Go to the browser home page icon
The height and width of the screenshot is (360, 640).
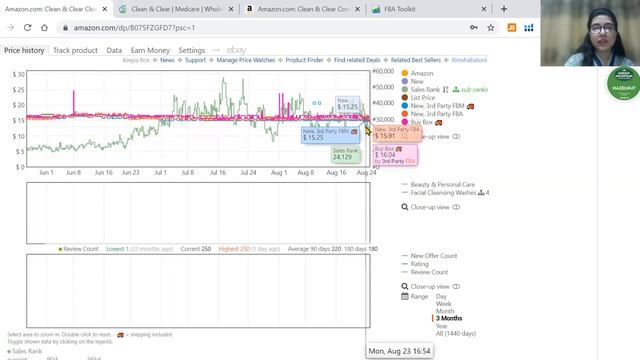click(44, 28)
